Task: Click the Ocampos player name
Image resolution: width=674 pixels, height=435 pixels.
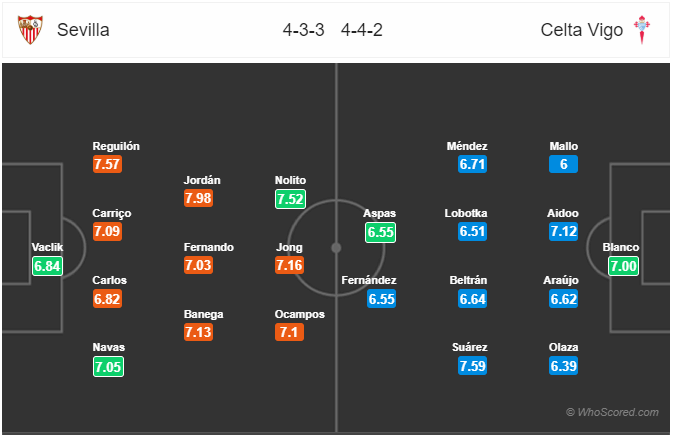Action: click(300, 314)
